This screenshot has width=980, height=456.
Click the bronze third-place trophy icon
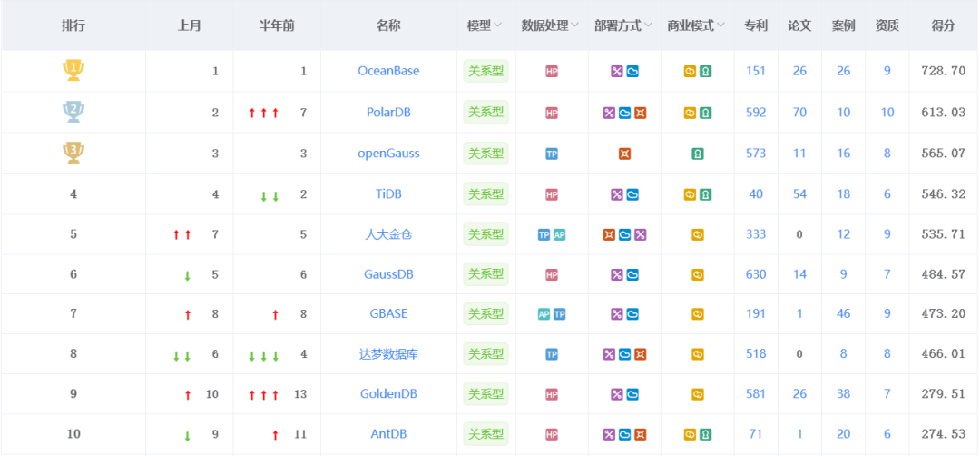pyautogui.click(x=73, y=153)
